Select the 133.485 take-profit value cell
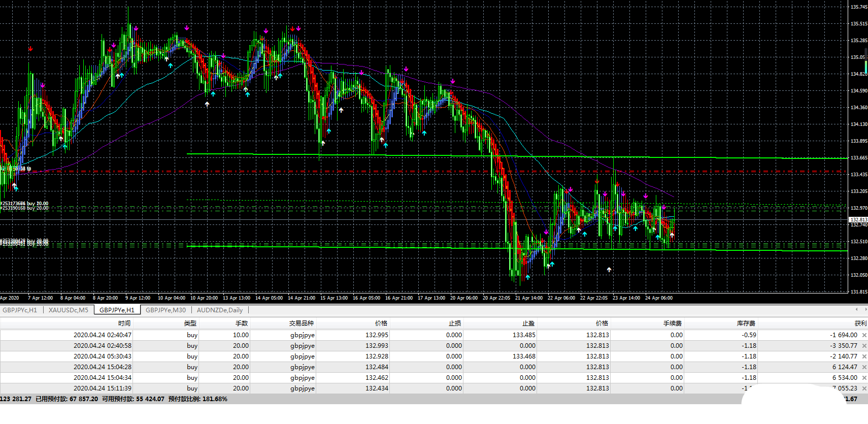Screen dimensions: 868x424 click(x=524, y=335)
